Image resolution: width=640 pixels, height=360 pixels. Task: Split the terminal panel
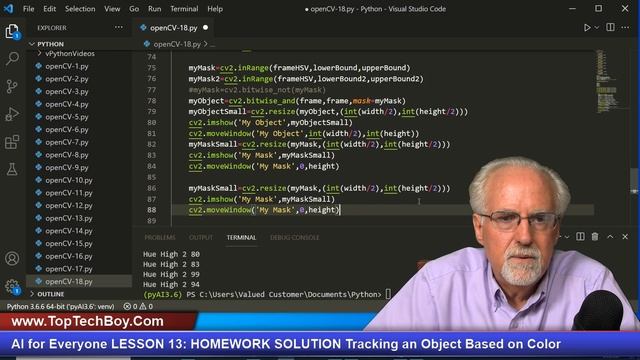click(x=580, y=236)
